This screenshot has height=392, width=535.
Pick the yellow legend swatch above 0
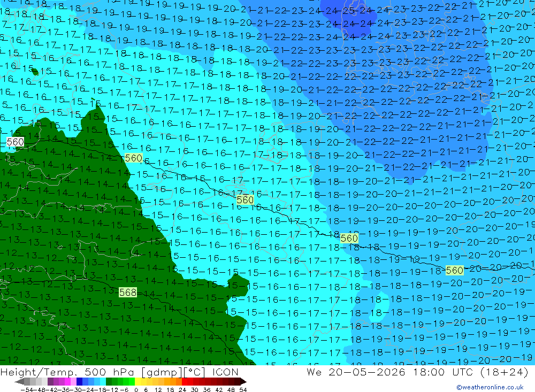137,381
